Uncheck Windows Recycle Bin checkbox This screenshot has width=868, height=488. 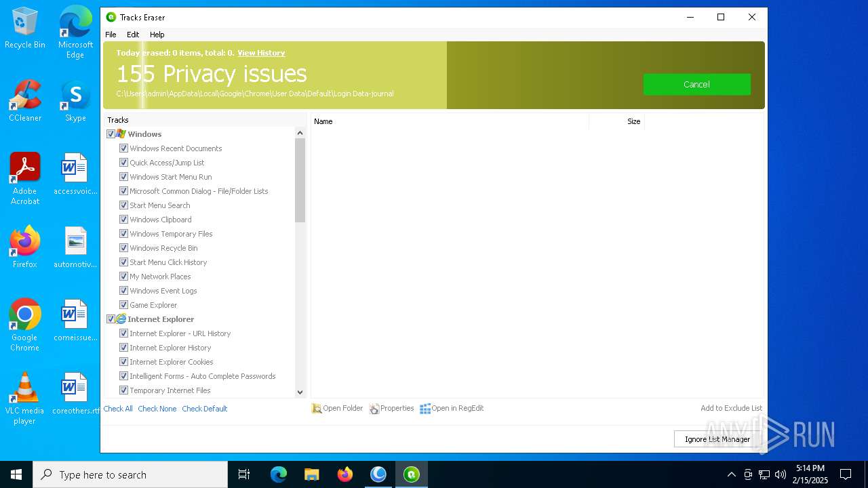123,248
